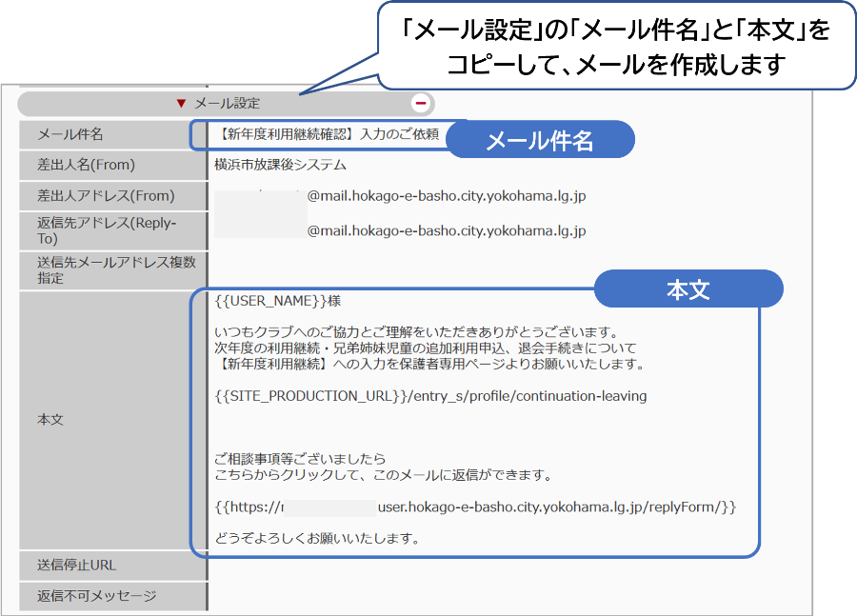
Task: Click the {{USER_NAME}}様 line in body
Action: 277,300
